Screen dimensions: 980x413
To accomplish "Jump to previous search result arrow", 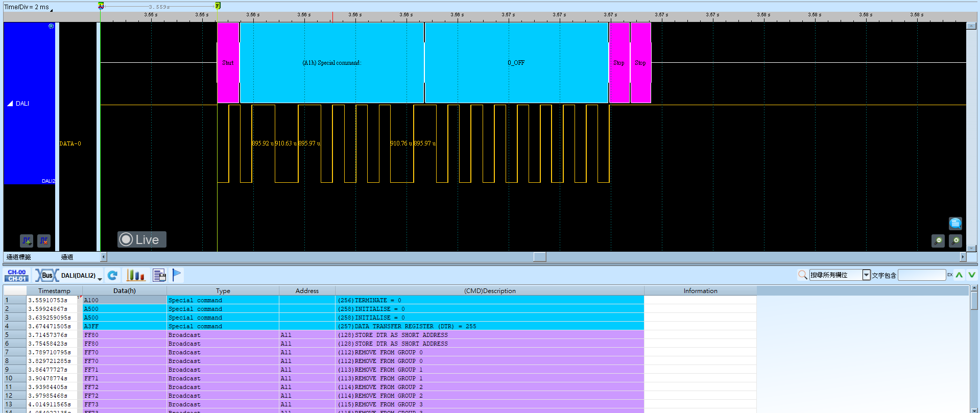I will 960,275.
